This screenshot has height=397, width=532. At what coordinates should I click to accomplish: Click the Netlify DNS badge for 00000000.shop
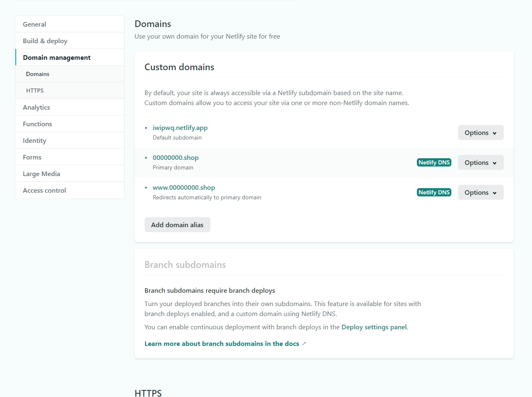[x=434, y=162]
